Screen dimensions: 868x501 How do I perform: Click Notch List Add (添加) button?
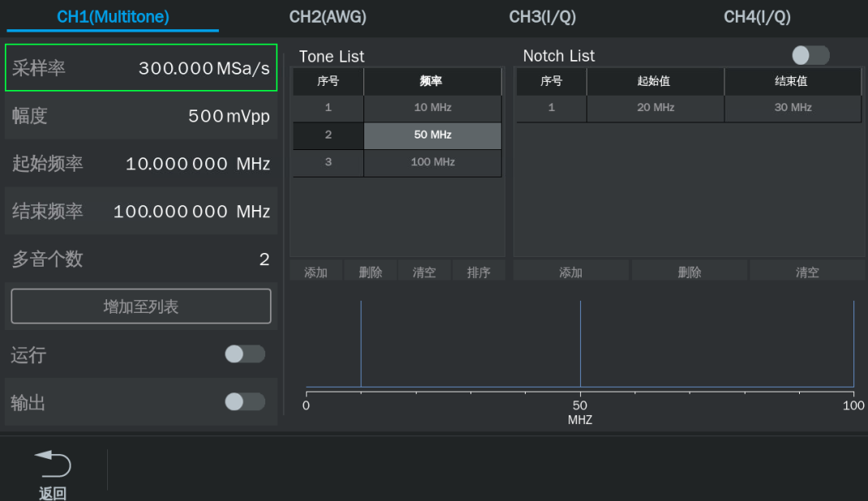[570, 272]
